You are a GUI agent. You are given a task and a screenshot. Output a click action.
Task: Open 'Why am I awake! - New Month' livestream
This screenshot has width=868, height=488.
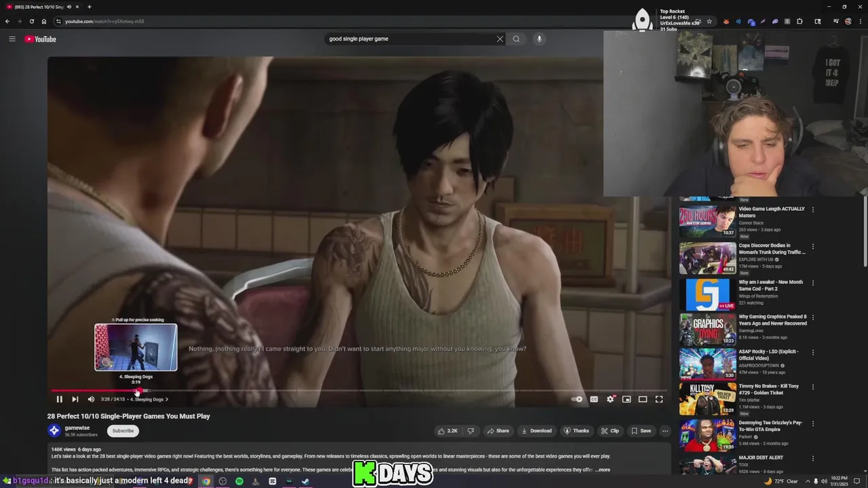coord(707,295)
